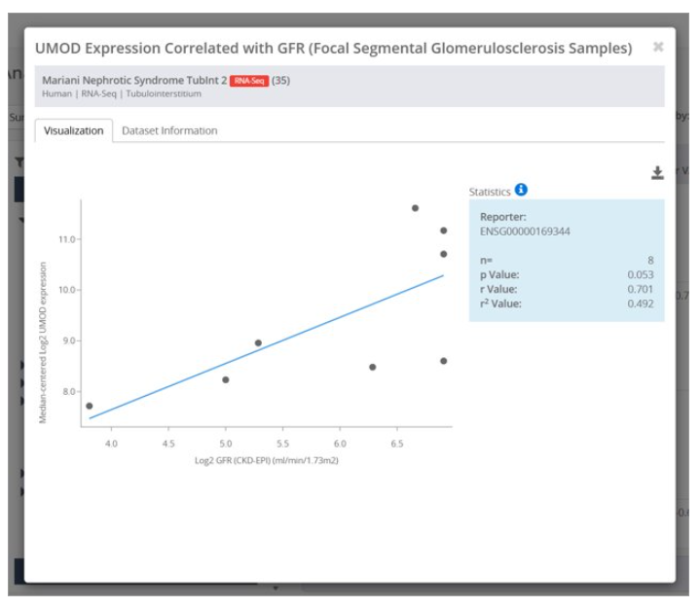Switch to the Dataset Information tab
The height and width of the screenshot is (608, 700).
tap(169, 130)
